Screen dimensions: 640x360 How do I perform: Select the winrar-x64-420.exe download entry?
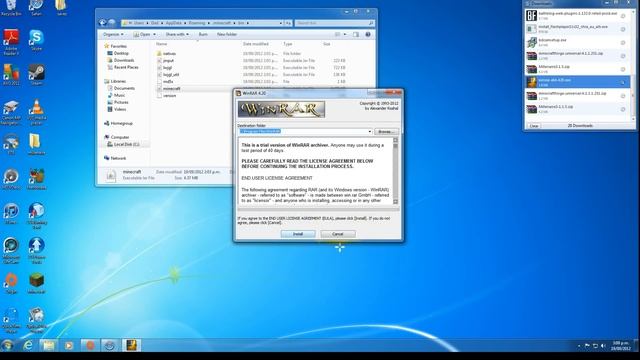577,82
